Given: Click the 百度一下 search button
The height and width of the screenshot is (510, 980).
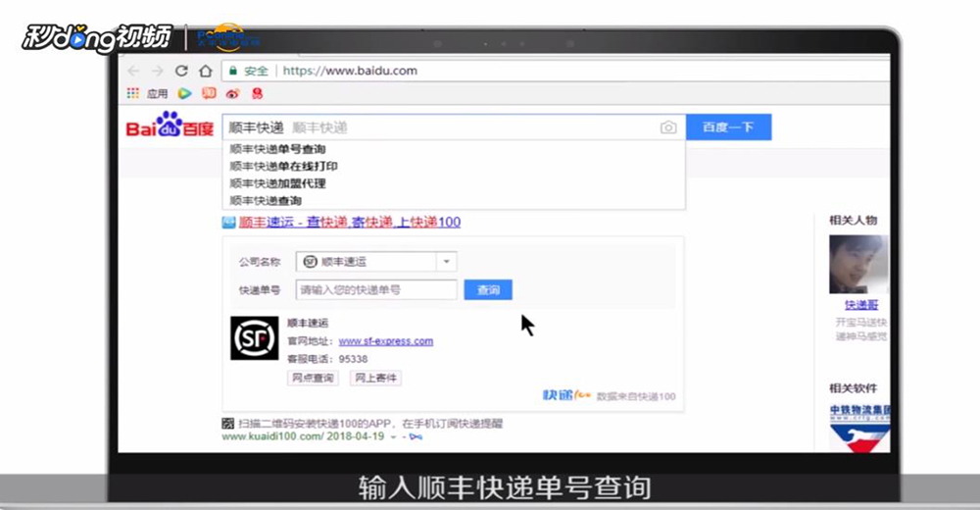Looking at the screenshot, I should click(x=729, y=127).
